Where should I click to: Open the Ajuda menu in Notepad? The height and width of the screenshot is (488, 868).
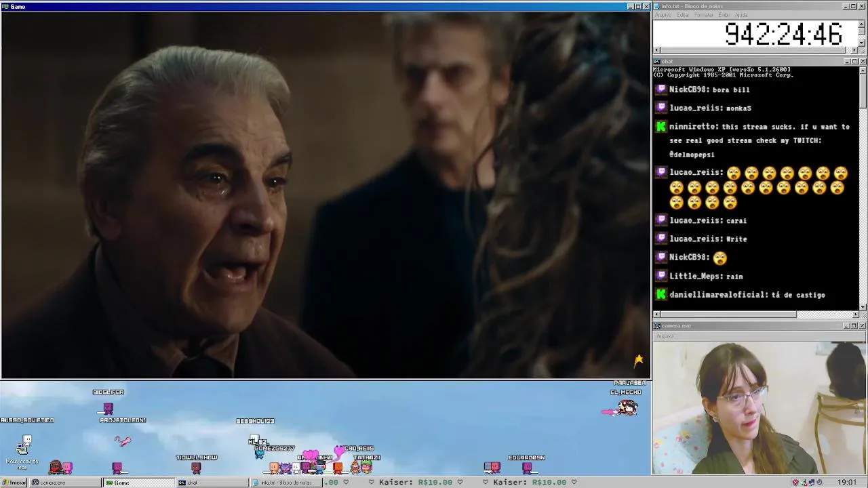pyautogui.click(x=741, y=15)
